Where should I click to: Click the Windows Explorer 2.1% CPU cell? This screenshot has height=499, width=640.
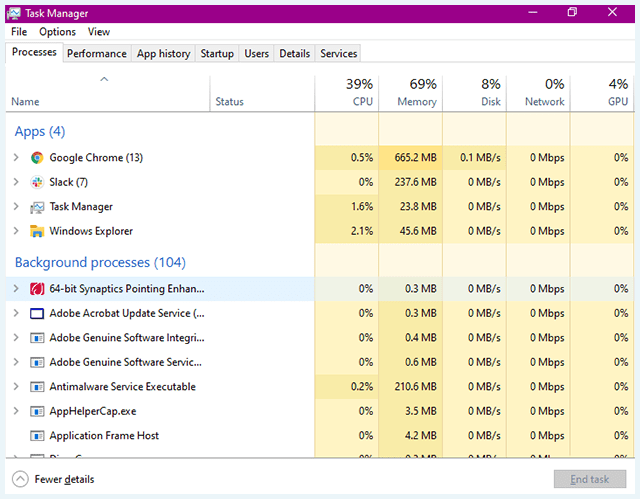[x=347, y=231]
